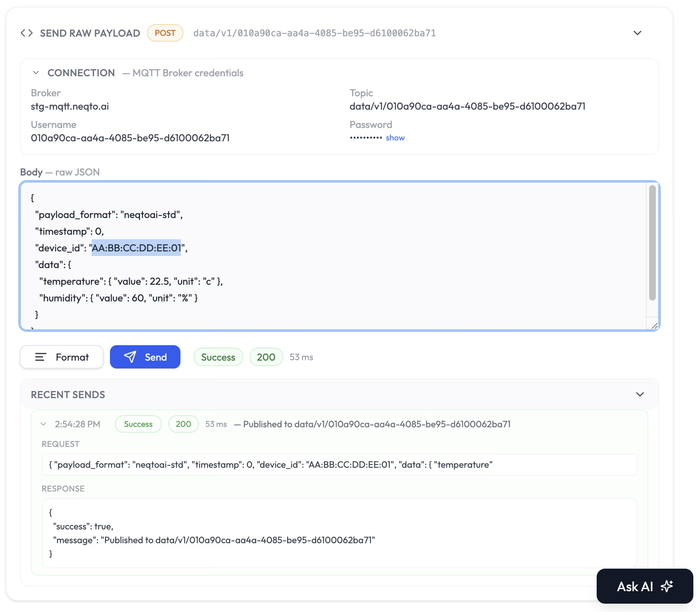Screen dimensions: 700x612
Task: Click the broker value stg-mqtt.neqto.ai
Action: [x=70, y=106]
